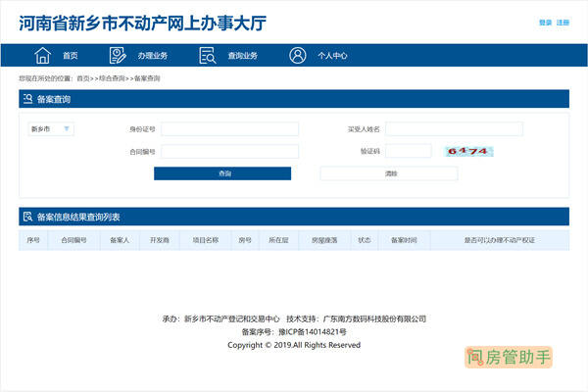Click the 河南省新乡市不动产网上办事大厅 site title
Screen dimensions: 588x392
[142, 24]
